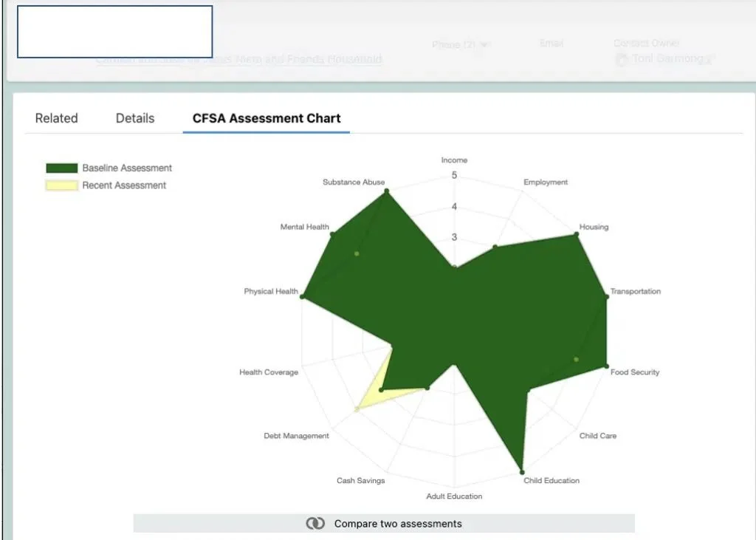Click the Housing axis label
This screenshot has width=756, height=540.
click(594, 227)
